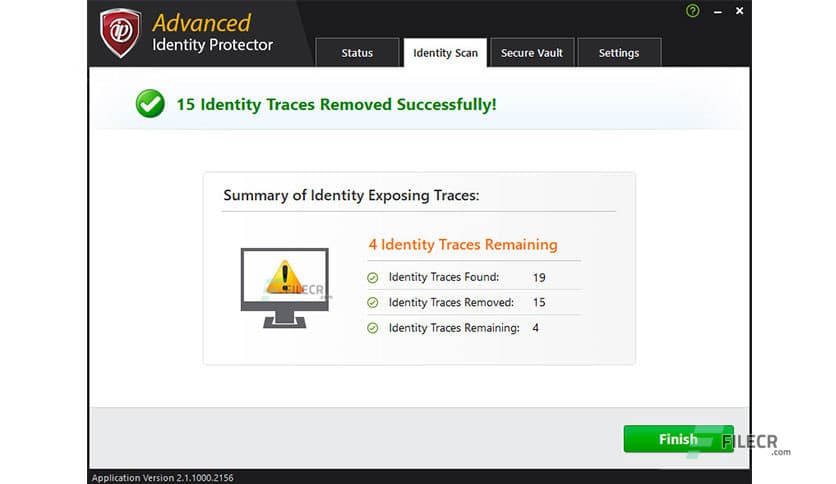Click the check icon beside Identity Traces Remaining:
Screen dimensions: 836x484
pyautogui.click(x=373, y=328)
